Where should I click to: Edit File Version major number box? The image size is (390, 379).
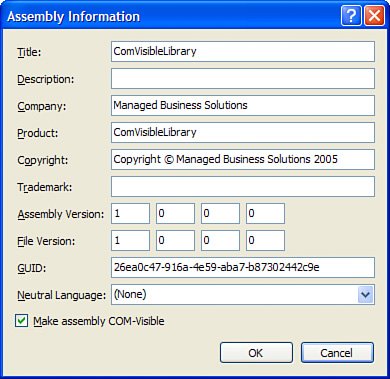(130, 241)
